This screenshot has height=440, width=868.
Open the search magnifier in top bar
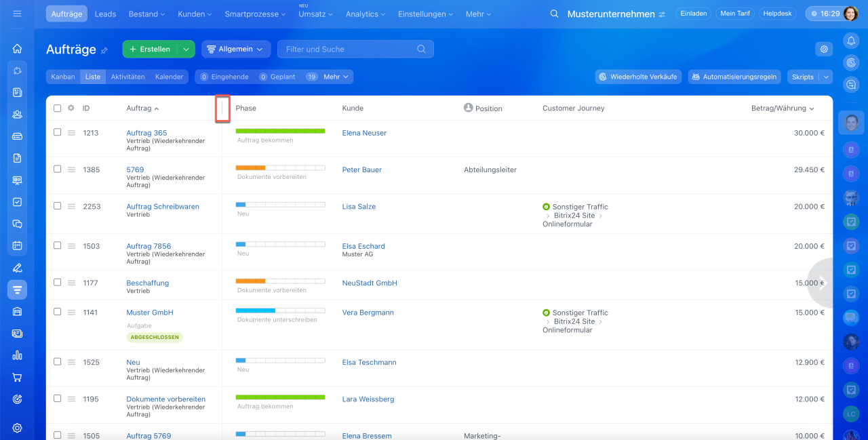point(554,14)
